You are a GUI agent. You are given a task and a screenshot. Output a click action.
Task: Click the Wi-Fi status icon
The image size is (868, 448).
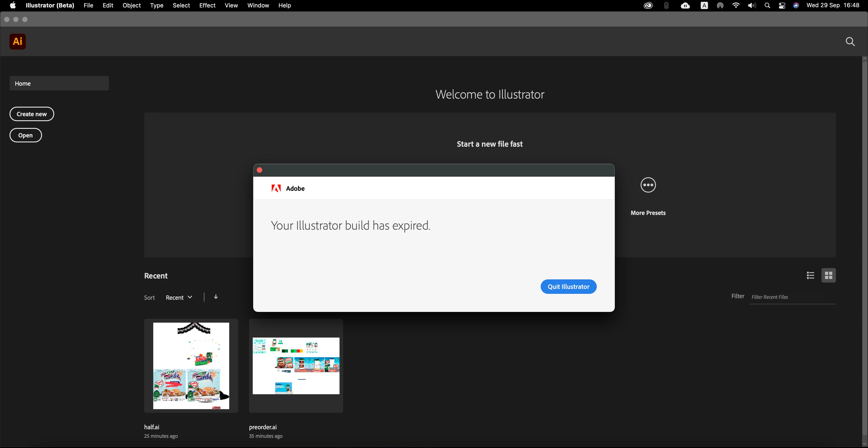(x=736, y=5)
